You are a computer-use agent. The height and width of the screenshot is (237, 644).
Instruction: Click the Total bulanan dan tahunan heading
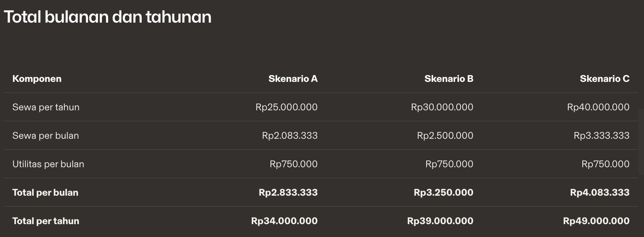point(108,17)
